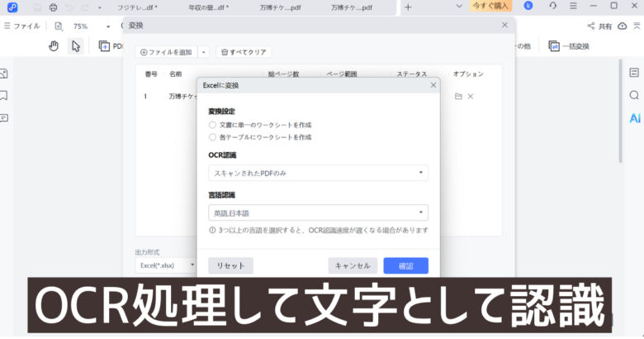This screenshot has width=644, height=339.
Task: Click the print icon in title bar
Action: tap(54, 7)
